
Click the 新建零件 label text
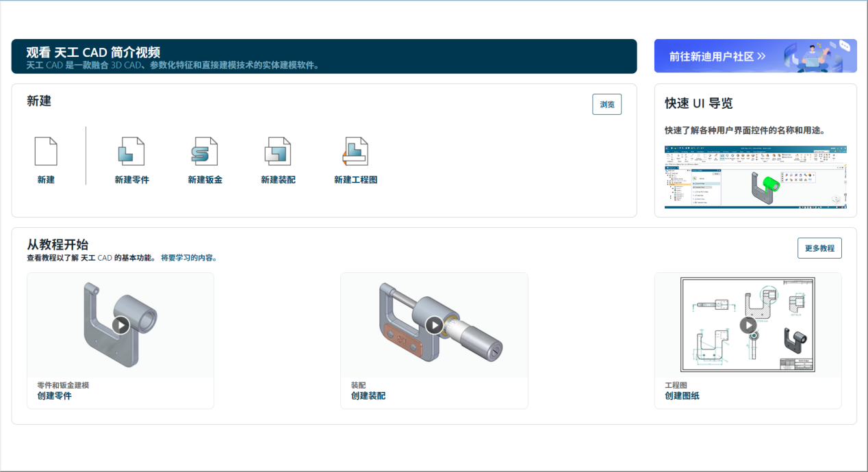pos(131,180)
